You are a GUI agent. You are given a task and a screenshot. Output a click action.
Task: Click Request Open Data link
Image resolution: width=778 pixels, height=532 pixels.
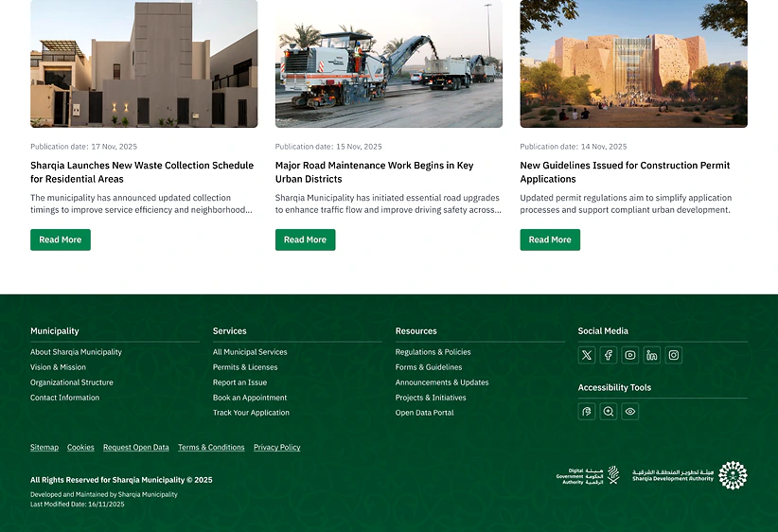(136, 447)
